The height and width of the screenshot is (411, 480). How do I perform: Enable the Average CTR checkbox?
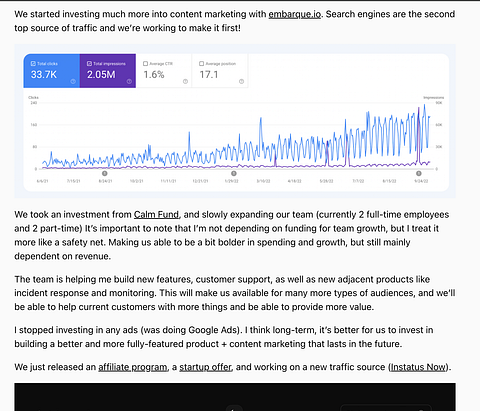[145, 64]
